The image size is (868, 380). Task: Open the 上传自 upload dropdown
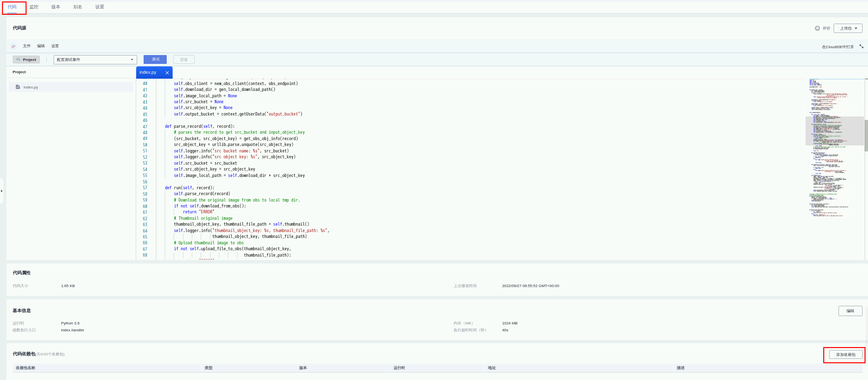click(x=848, y=29)
